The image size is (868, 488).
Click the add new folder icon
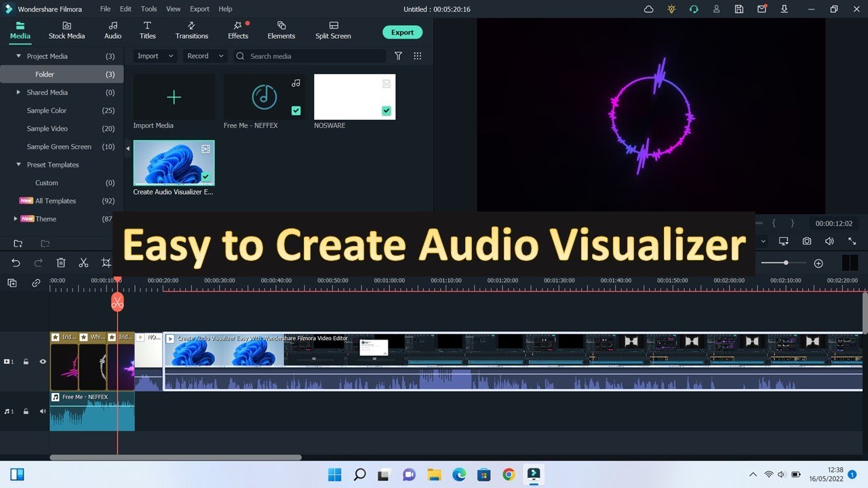tap(18, 243)
